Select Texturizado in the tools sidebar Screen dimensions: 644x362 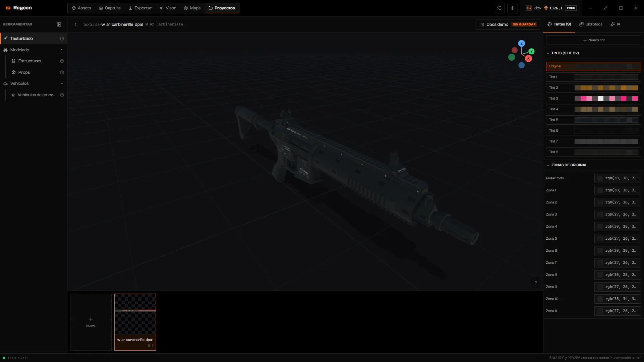[x=34, y=39]
